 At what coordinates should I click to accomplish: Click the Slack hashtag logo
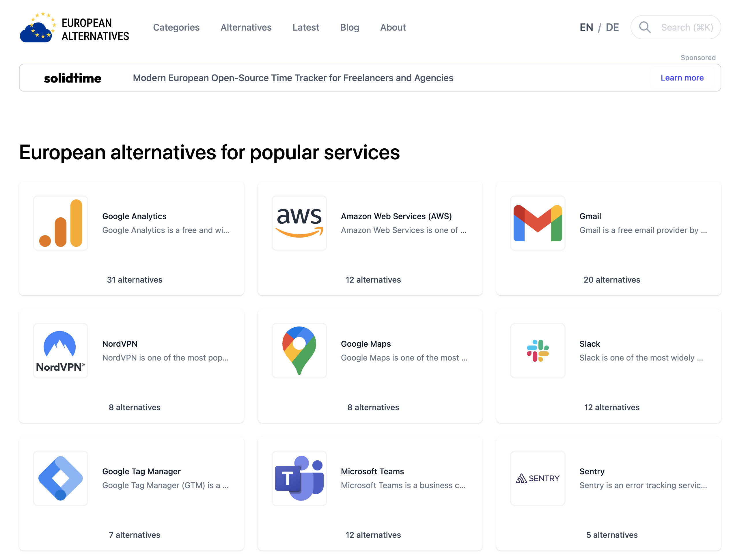point(538,351)
